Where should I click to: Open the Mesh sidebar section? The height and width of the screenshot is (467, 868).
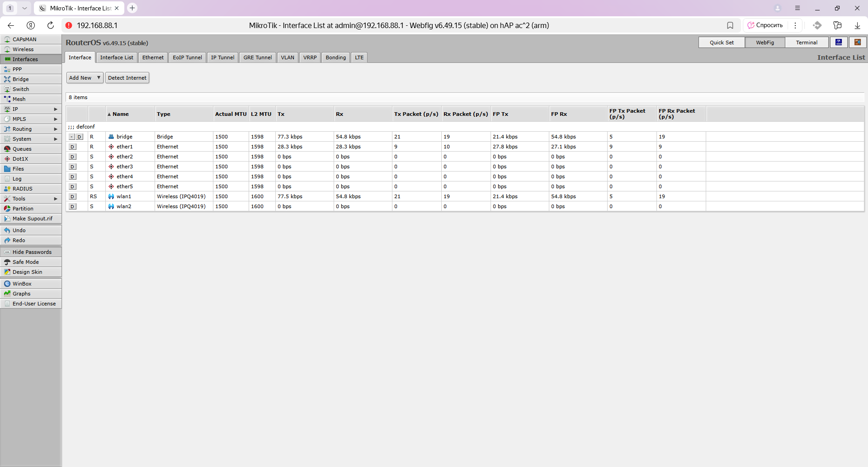pyautogui.click(x=31, y=99)
